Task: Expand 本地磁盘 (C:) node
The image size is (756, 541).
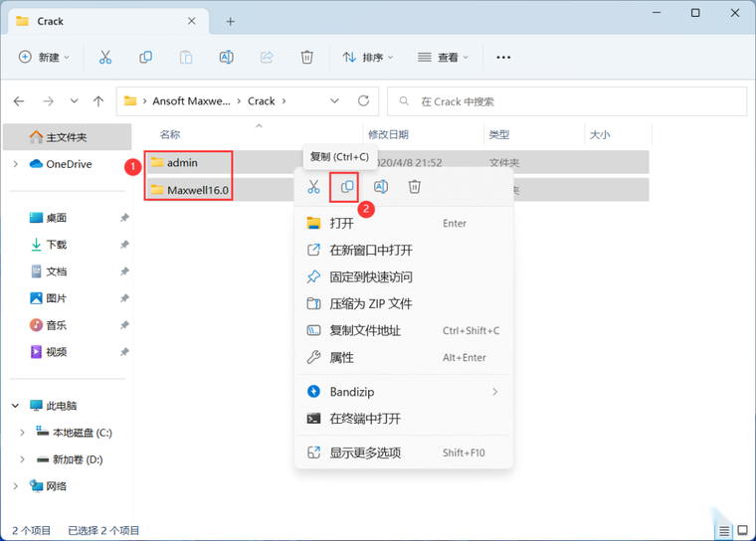Action: (22, 433)
